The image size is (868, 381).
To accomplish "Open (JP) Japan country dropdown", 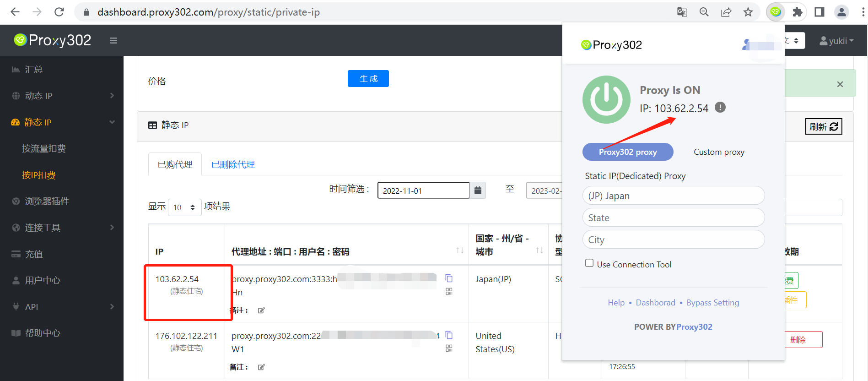I will point(673,196).
